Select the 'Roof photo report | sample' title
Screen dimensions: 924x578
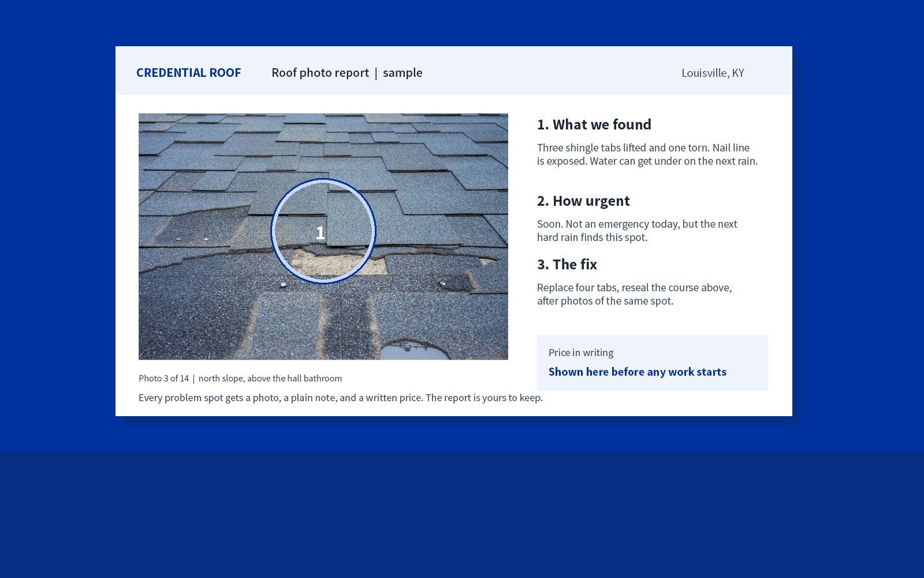(347, 73)
